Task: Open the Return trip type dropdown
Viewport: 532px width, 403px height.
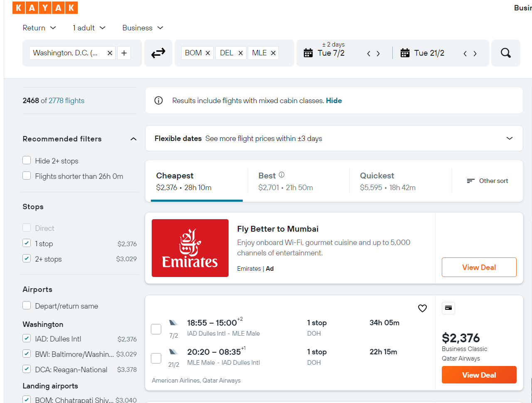Action: click(x=39, y=28)
